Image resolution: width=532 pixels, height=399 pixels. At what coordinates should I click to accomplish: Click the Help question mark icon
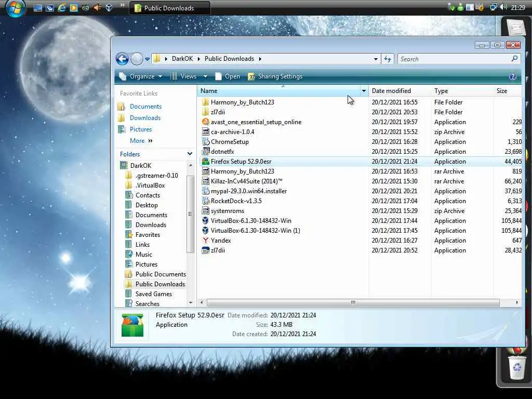click(513, 76)
